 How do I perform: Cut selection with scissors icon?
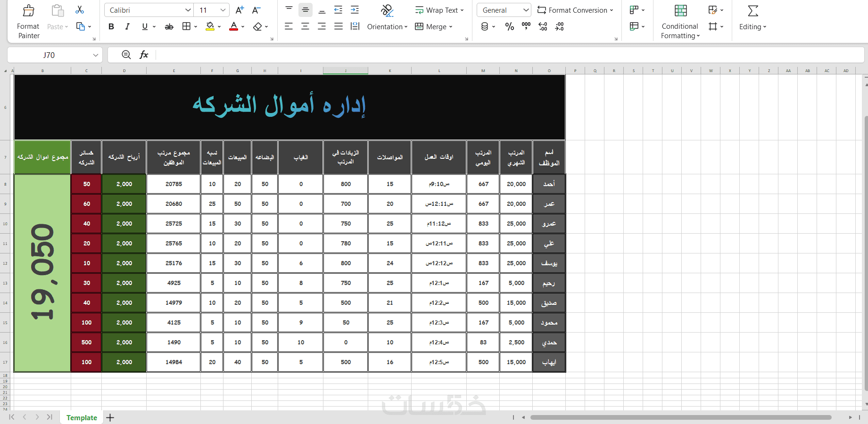(x=80, y=10)
